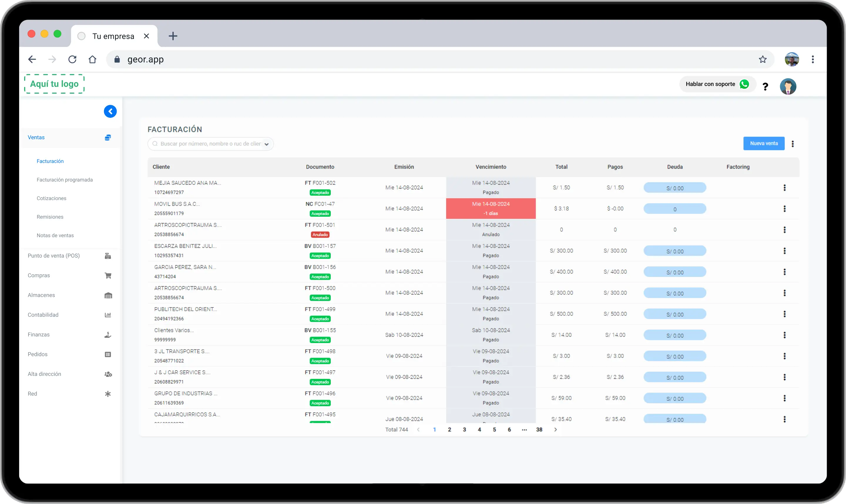This screenshot has width=846, height=504.
Task: Click the Red asterisk icon
Action: [108, 394]
